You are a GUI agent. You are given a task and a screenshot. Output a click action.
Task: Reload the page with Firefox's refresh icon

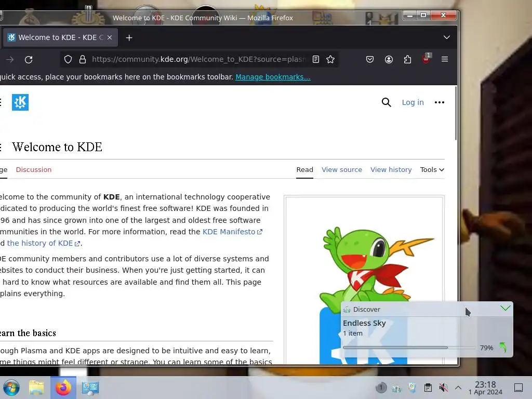click(x=29, y=60)
